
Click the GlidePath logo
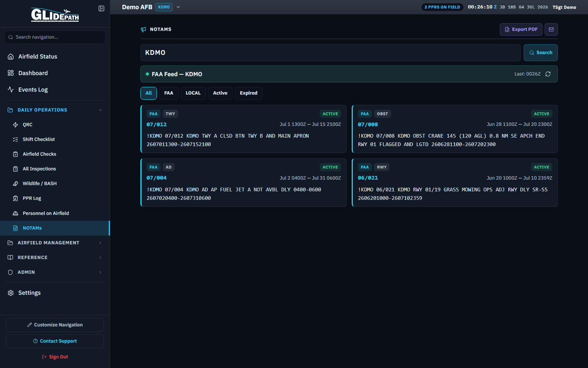(x=55, y=15)
